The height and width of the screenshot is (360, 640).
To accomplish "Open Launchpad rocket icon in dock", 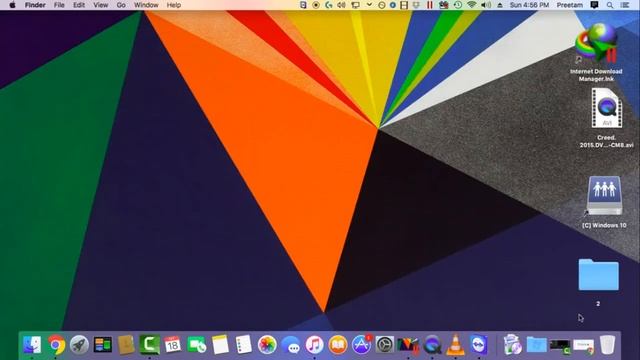I will tap(79, 345).
